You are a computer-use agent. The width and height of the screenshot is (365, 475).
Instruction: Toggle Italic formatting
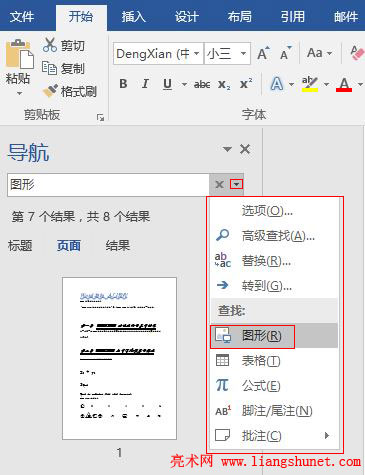click(x=145, y=84)
